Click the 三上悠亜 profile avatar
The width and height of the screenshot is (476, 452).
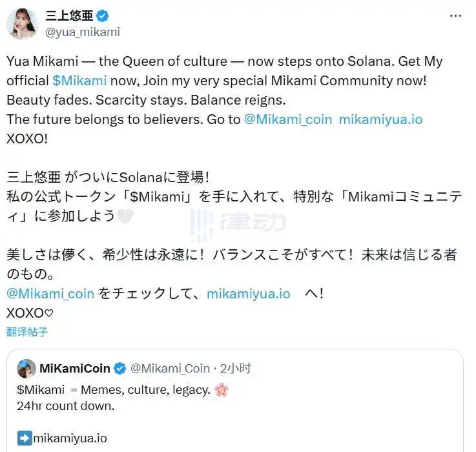[x=22, y=23]
